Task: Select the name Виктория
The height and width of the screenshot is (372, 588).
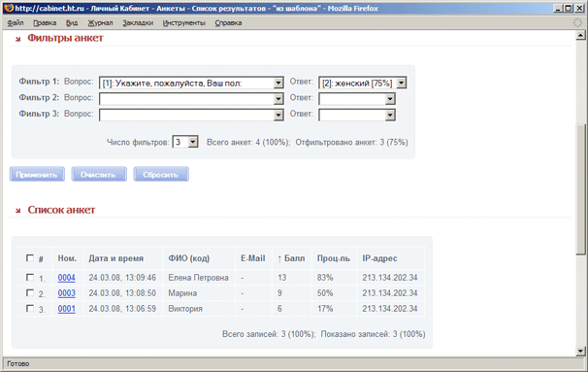Action: (x=185, y=309)
